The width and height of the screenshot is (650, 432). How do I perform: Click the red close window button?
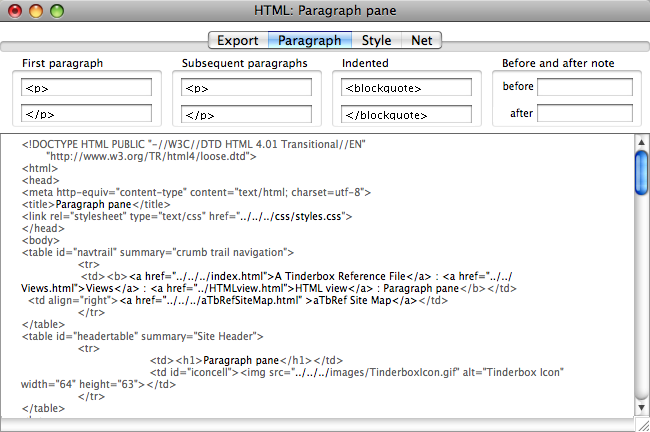[x=15, y=11]
